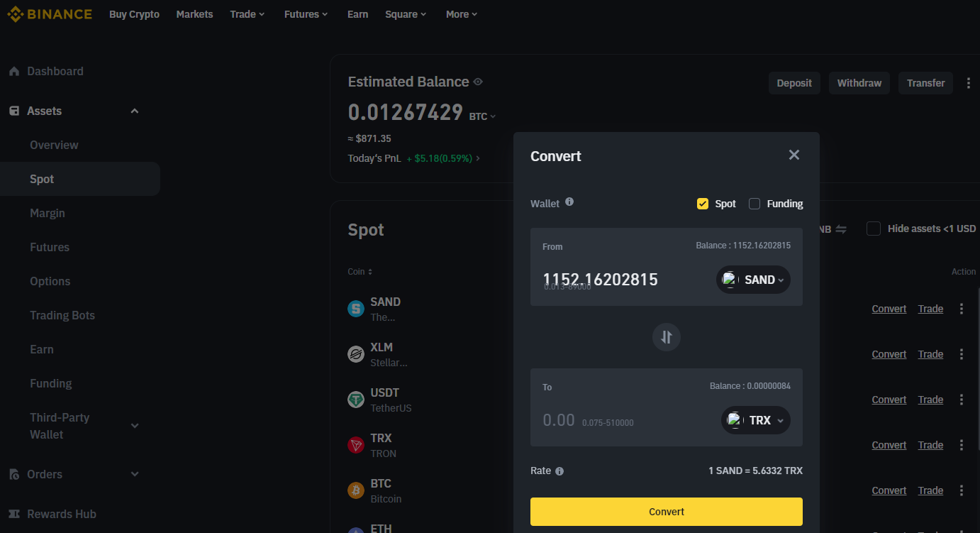This screenshot has width=980, height=533.
Task: Sort by Coin column arrows
Action: [370, 272]
